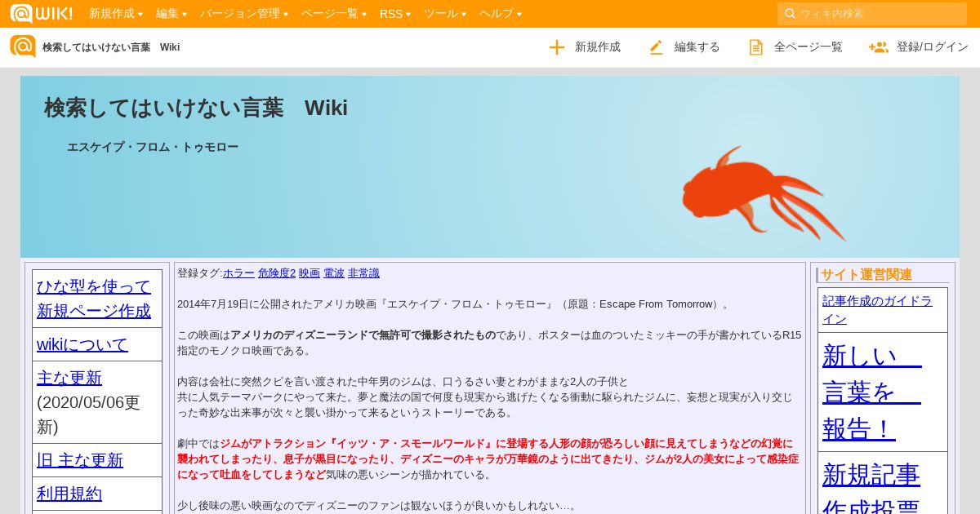
Task: Open wikiについて sidebar link
Action: pos(82,344)
